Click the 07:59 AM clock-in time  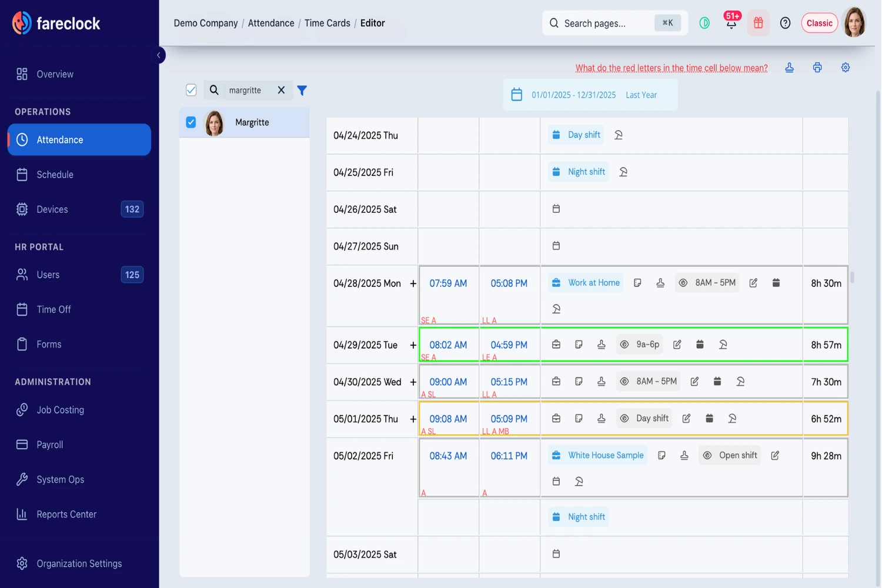tap(448, 283)
